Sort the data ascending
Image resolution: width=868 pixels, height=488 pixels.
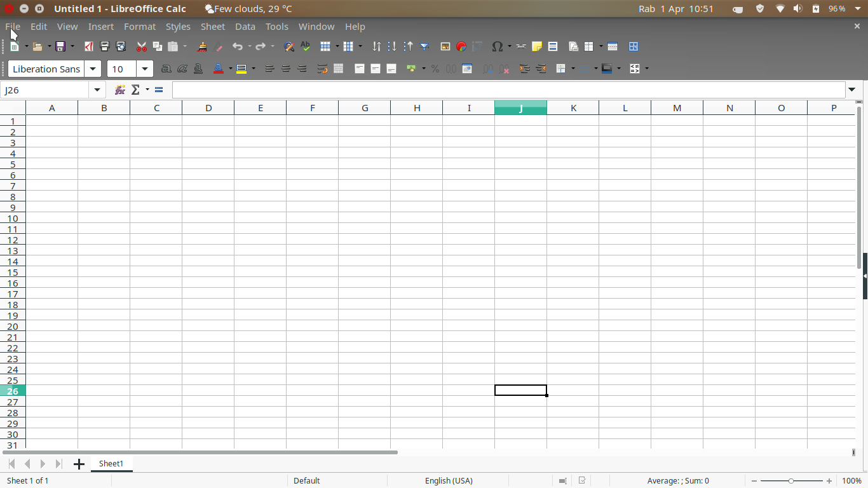(x=392, y=46)
